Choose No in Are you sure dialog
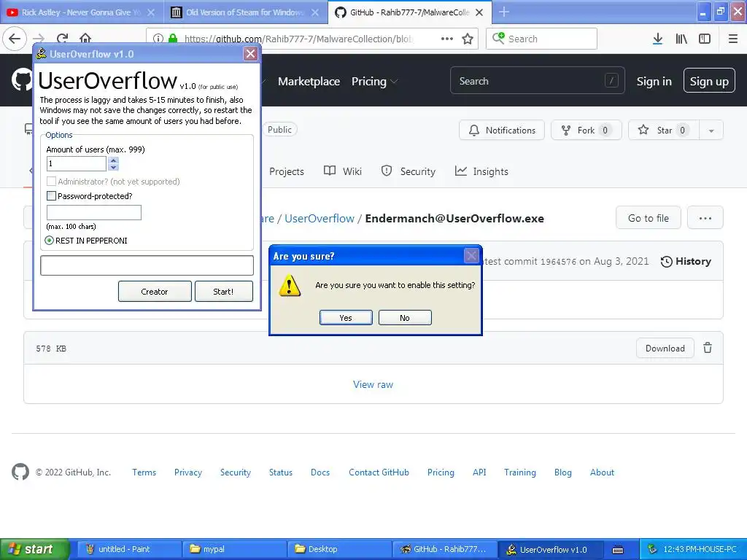The image size is (747, 560). point(405,318)
